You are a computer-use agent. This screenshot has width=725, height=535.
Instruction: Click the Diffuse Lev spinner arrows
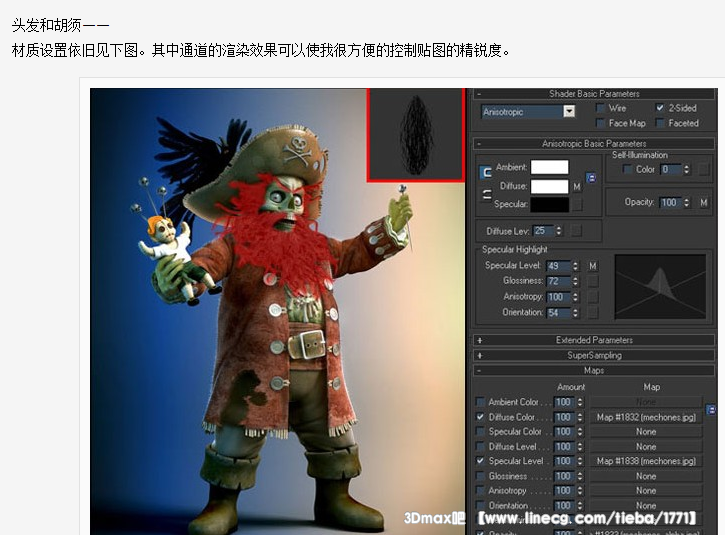click(559, 230)
